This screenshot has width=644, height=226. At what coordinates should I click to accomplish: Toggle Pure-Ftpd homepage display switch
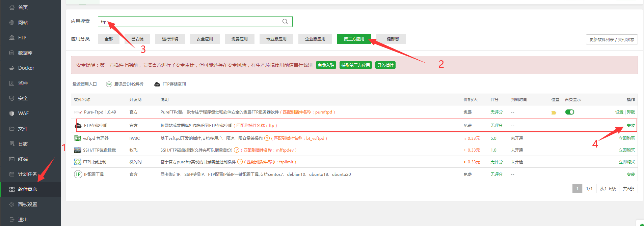[570, 112]
